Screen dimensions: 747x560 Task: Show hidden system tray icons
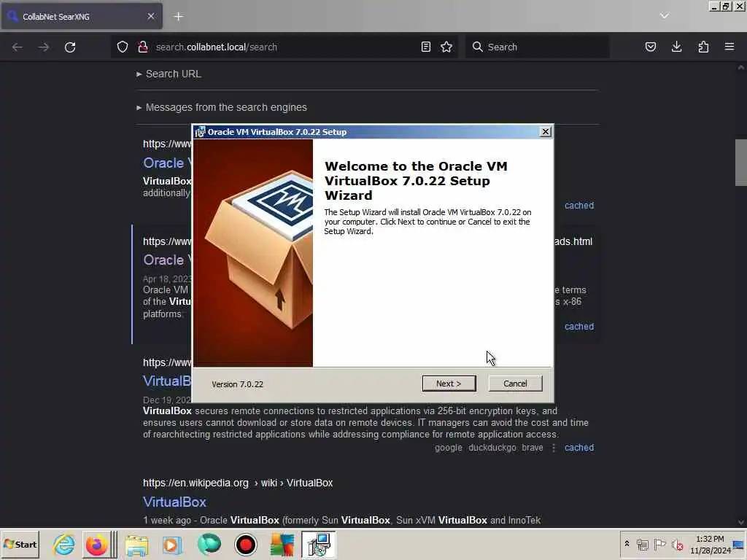(x=627, y=543)
